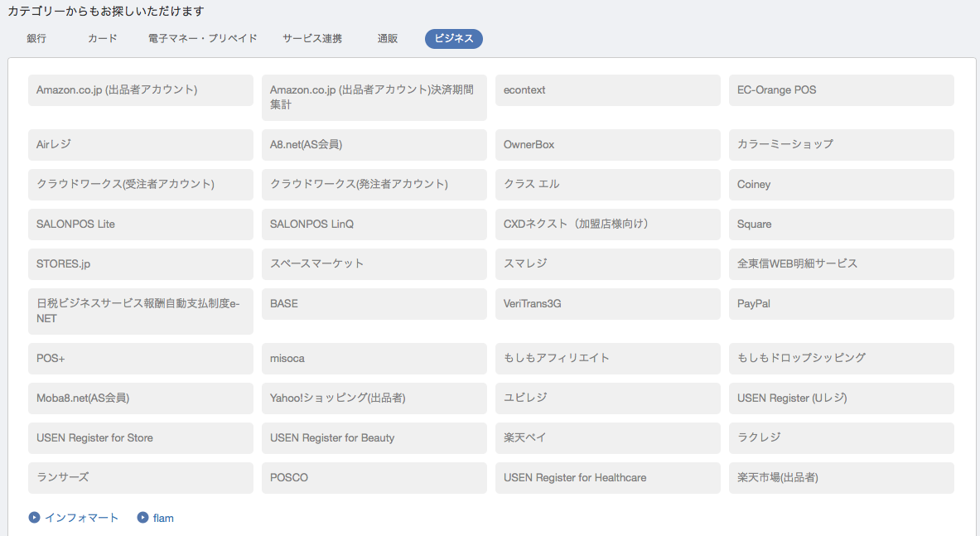Pick SALONPOS Lite service
The image size is (980, 536).
click(141, 225)
